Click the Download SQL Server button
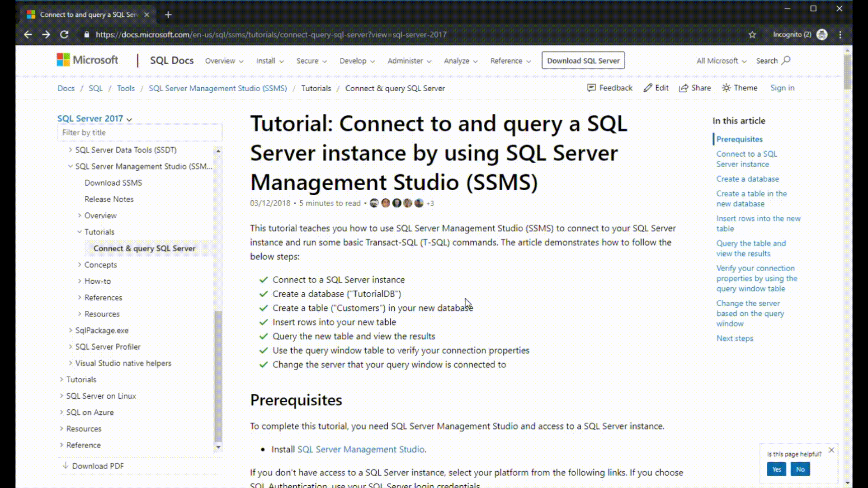 tap(584, 60)
